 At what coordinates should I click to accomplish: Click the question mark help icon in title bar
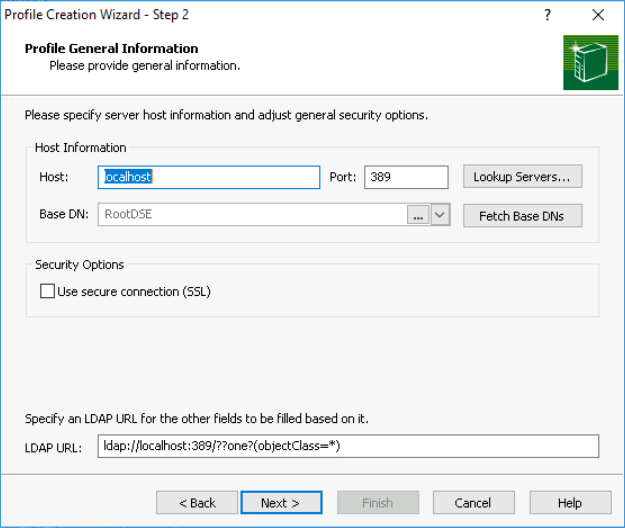point(547,15)
